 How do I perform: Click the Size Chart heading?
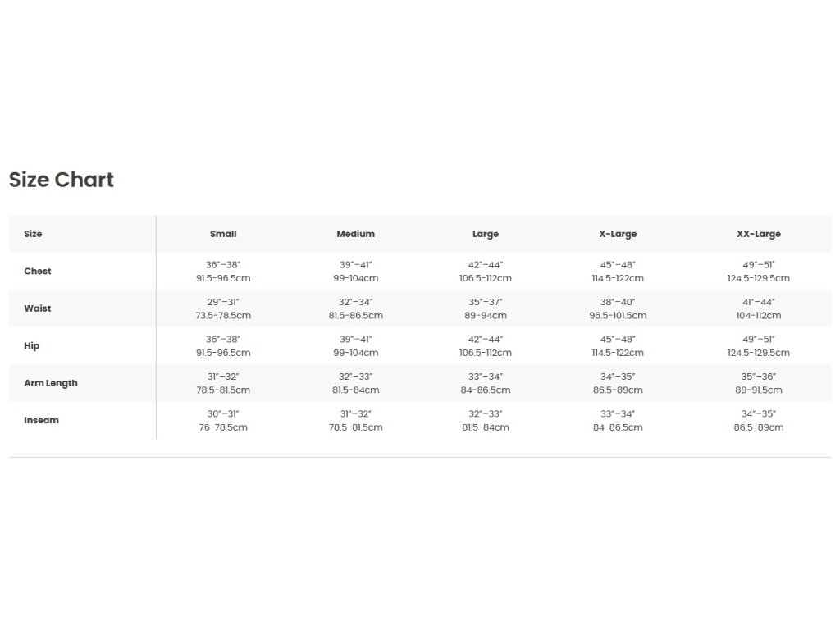pos(61,180)
